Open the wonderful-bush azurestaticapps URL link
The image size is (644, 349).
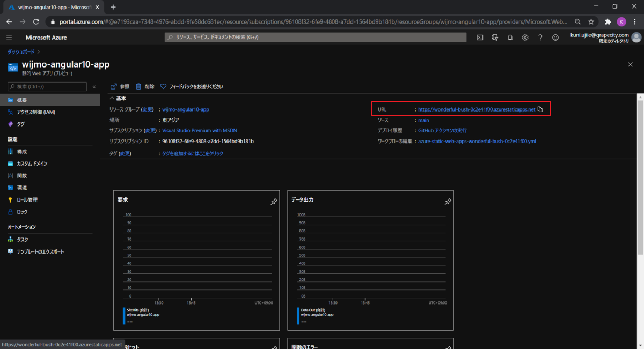477,109
